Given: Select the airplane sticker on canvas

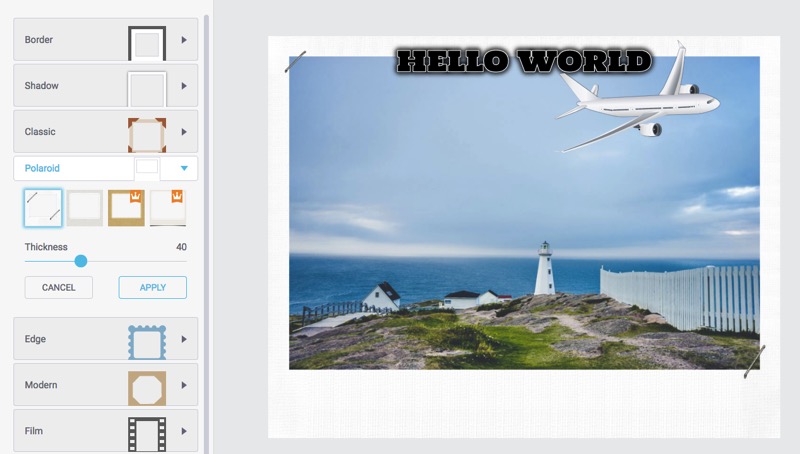Looking at the screenshot, I should (x=638, y=97).
